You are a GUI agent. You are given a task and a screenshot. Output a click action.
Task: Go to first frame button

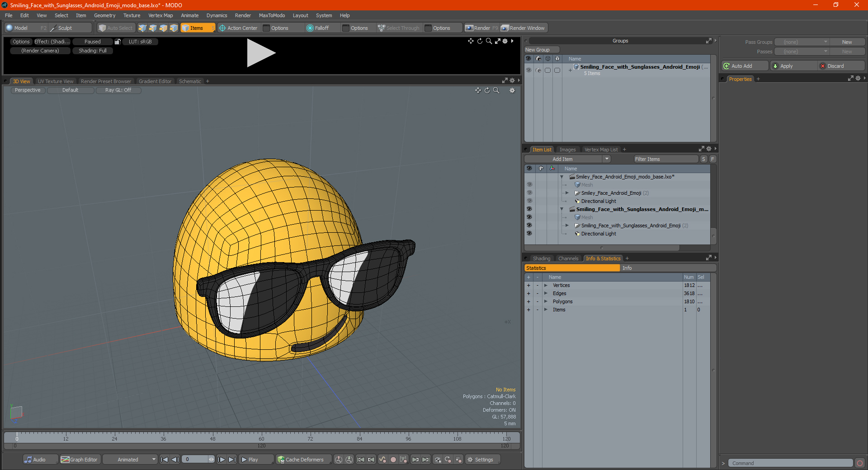pos(165,460)
